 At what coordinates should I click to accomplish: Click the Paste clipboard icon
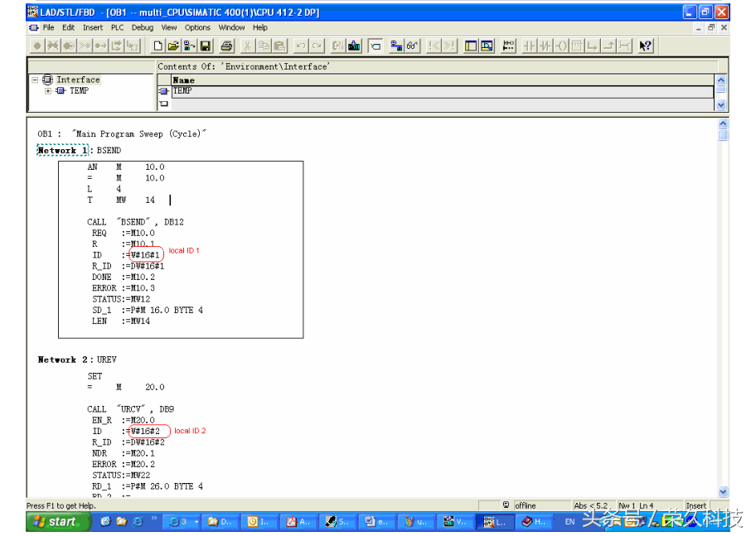tap(279, 46)
